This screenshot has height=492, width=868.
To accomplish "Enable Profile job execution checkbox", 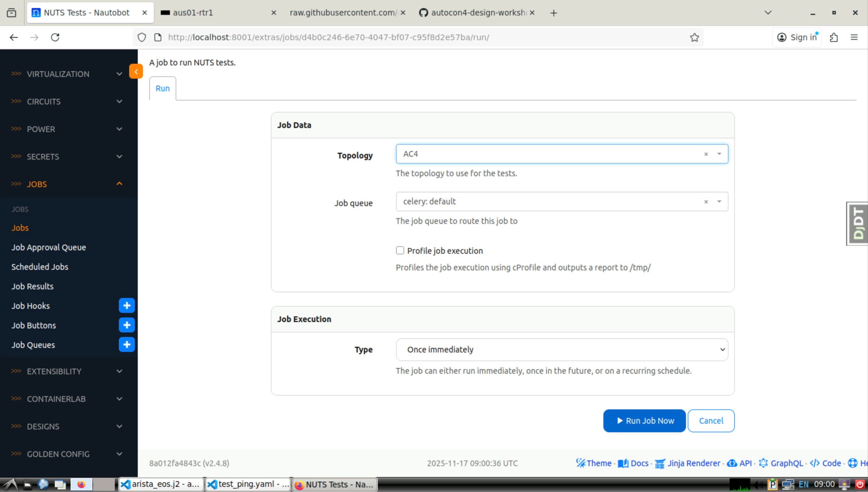I will click(400, 250).
